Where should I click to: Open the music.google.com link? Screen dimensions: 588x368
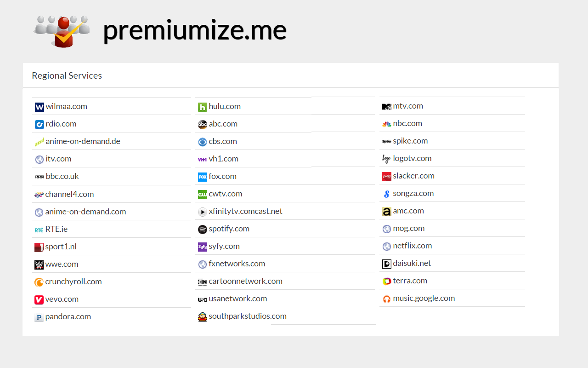424,298
